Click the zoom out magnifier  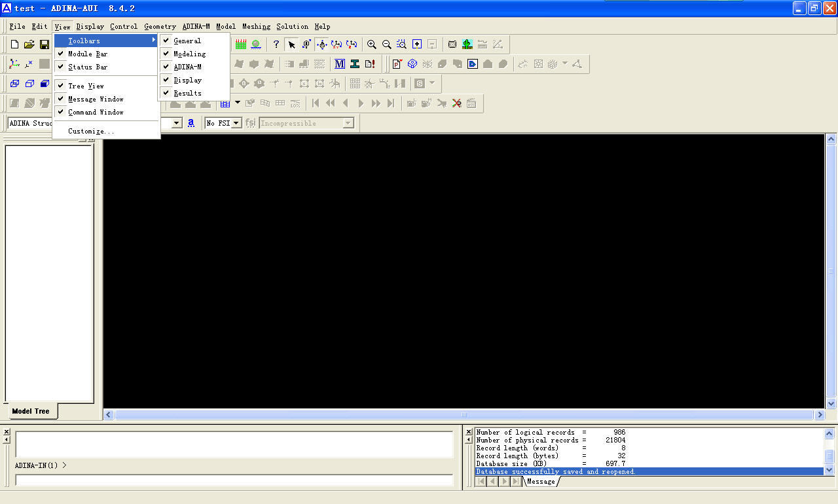386,45
